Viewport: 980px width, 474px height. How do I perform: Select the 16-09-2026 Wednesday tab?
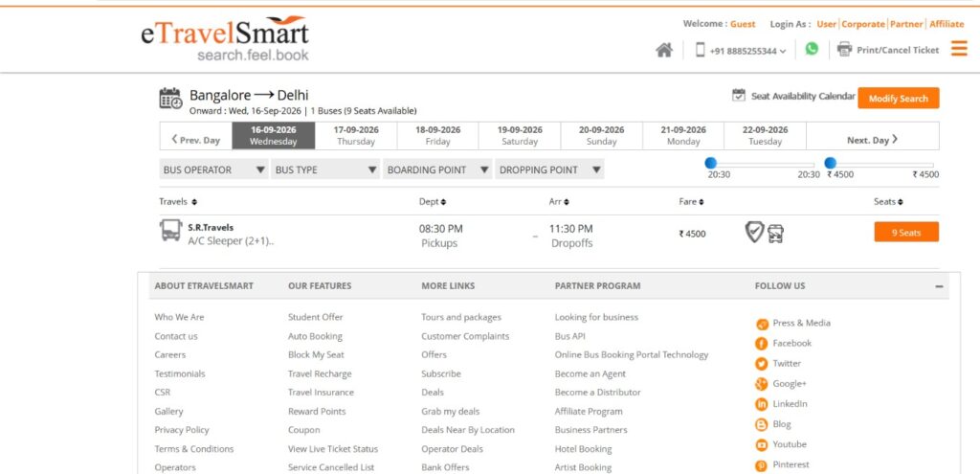273,136
